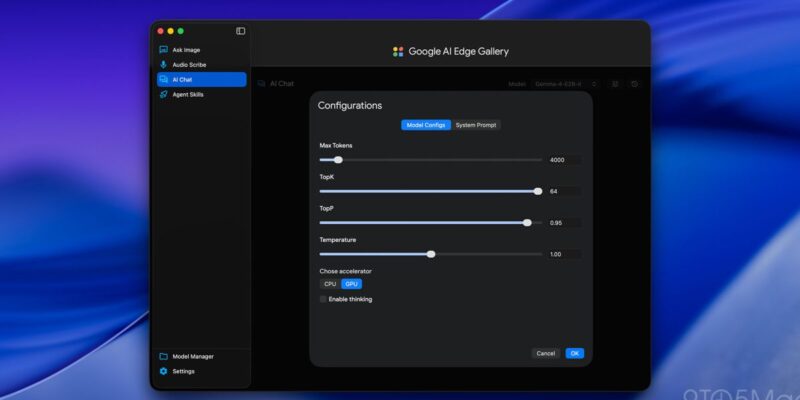
Task: Click the yellow window minimize button
Action: click(170, 31)
